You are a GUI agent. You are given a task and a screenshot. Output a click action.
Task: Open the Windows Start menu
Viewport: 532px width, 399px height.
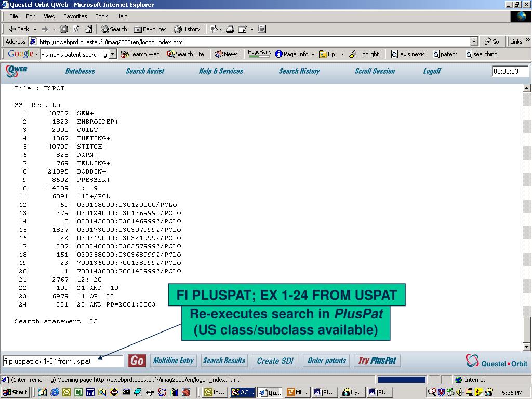[15, 392]
